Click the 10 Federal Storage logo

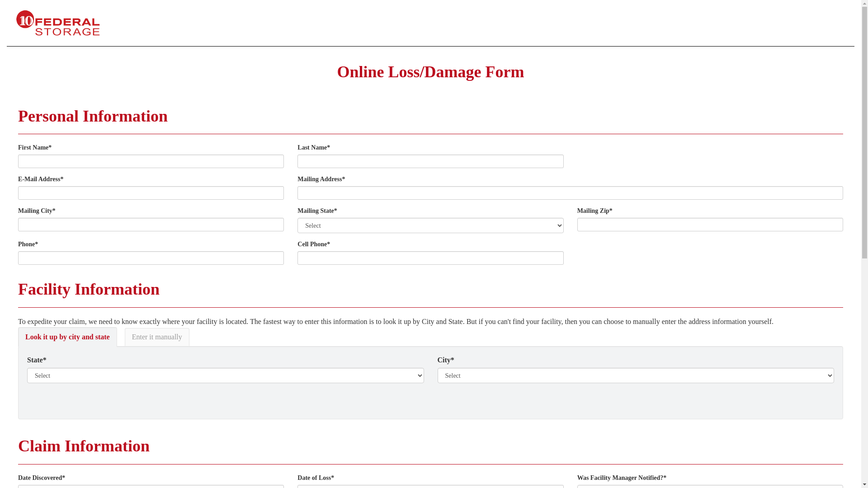58,23
